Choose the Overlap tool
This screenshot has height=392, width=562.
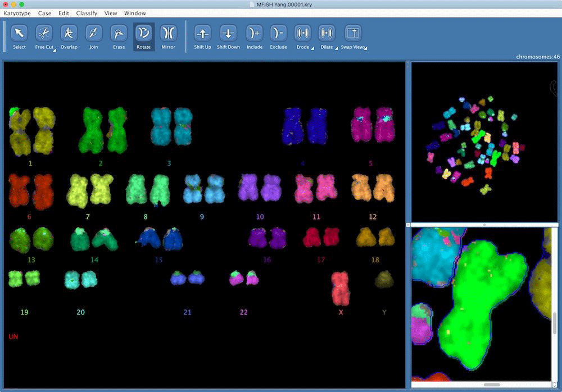[x=69, y=33]
